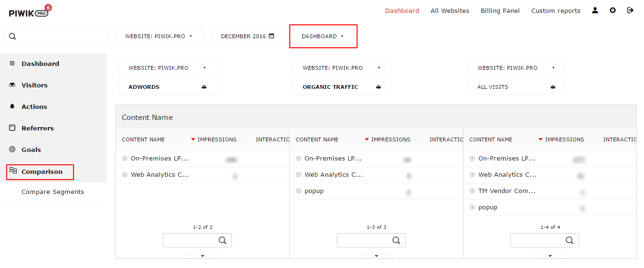Image resolution: width=644 pixels, height=268 pixels.
Task: Open bottom arrow menu under first column
Action: 202,256
